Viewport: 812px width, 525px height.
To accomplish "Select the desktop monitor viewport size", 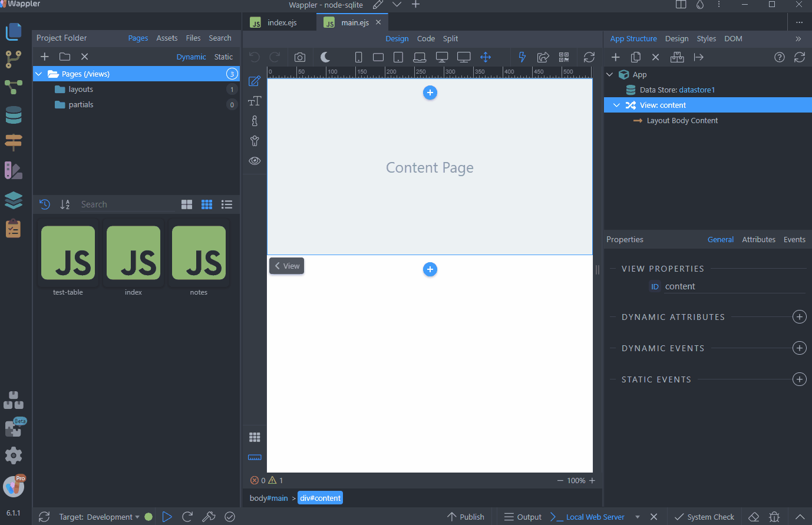I will pos(442,57).
